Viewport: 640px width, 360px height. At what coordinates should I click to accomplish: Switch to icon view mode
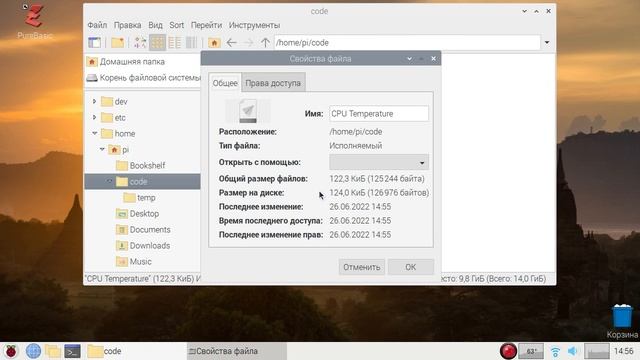(x=157, y=42)
